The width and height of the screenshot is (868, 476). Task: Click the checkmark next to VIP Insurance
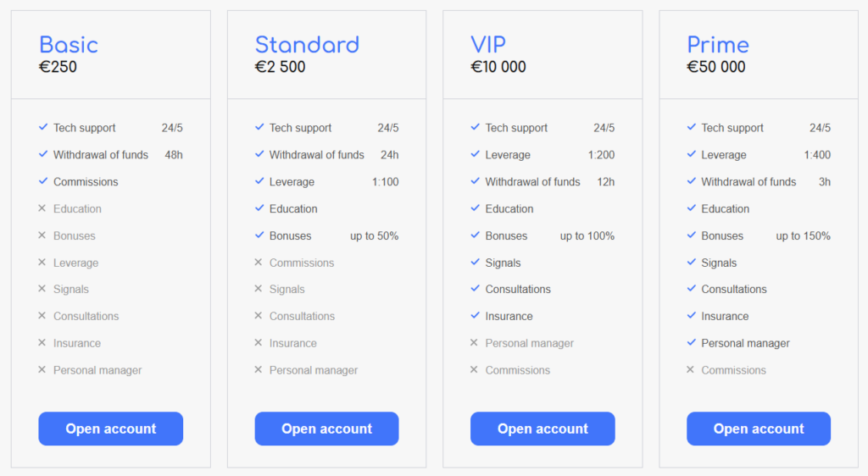476,316
